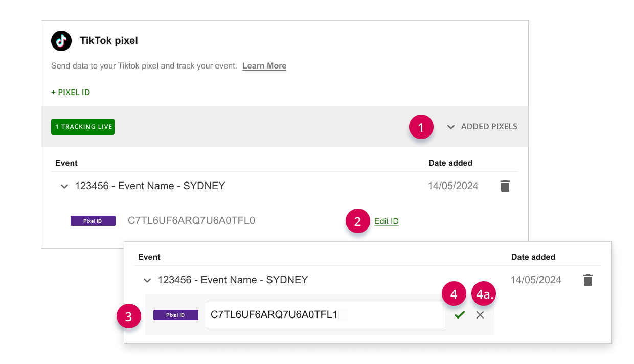The image size is (634, 364).
Task: Collapse the upper Event Name - SYDNEY row
Action: pos(64,187)
